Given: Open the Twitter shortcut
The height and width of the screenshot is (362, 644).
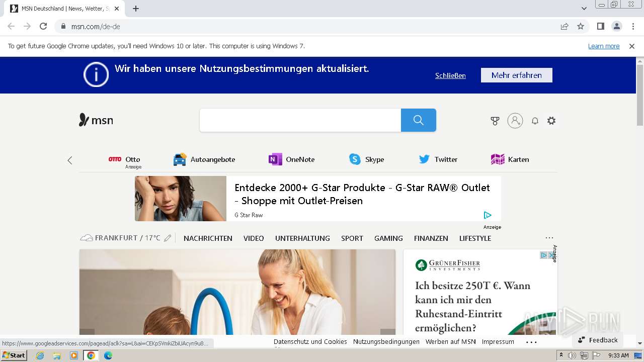Looking at the screenshot, I should [x=438, y=159].
